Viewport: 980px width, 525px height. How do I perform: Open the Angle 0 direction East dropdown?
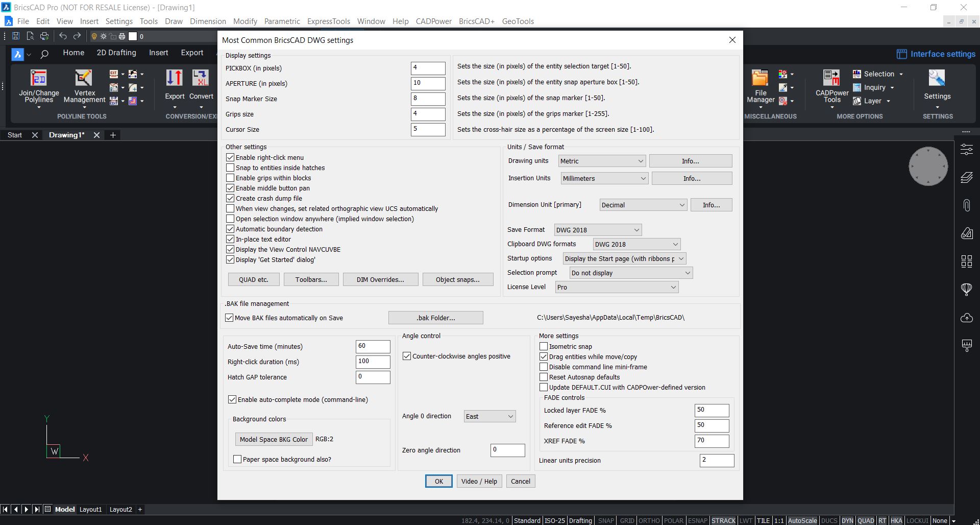(x=489, y=417)
